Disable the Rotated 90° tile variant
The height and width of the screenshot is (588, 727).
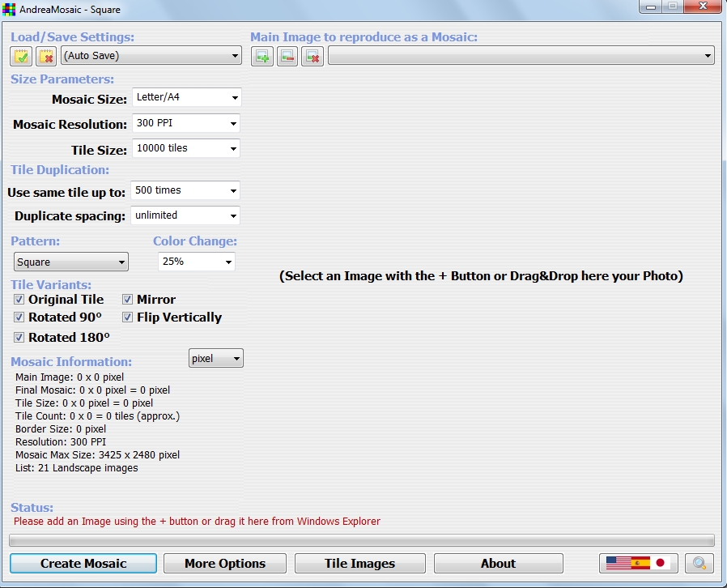tap(19, 317)
